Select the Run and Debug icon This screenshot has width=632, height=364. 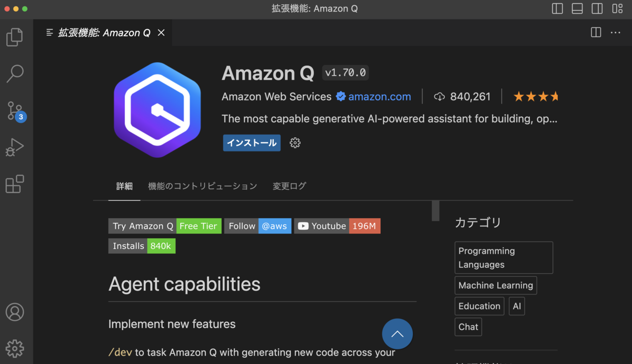coord(15,147)
